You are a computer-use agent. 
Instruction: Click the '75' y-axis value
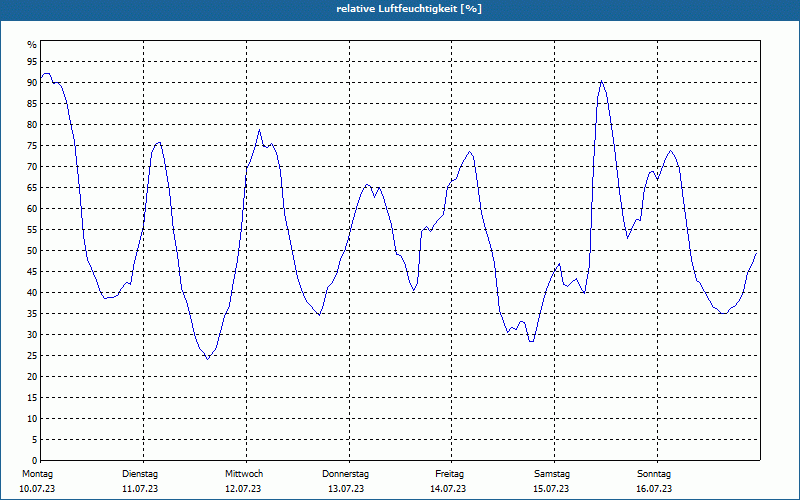tap(32, 145)
